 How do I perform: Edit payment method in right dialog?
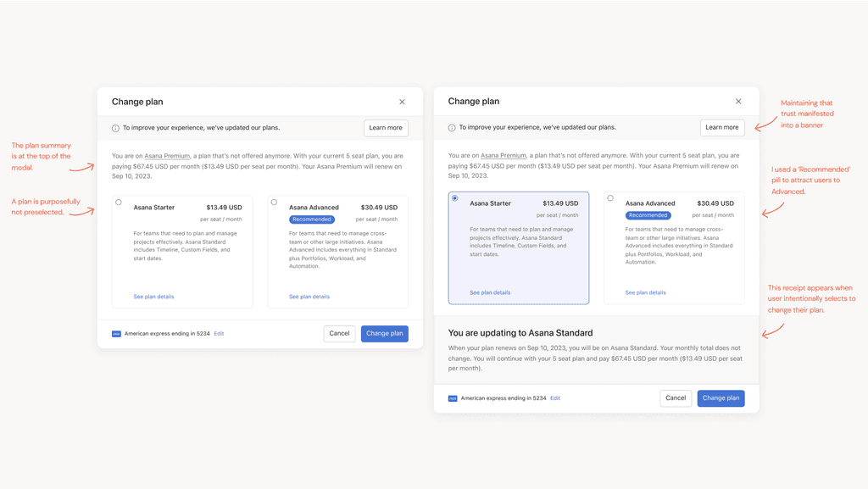tap(555, 398)
